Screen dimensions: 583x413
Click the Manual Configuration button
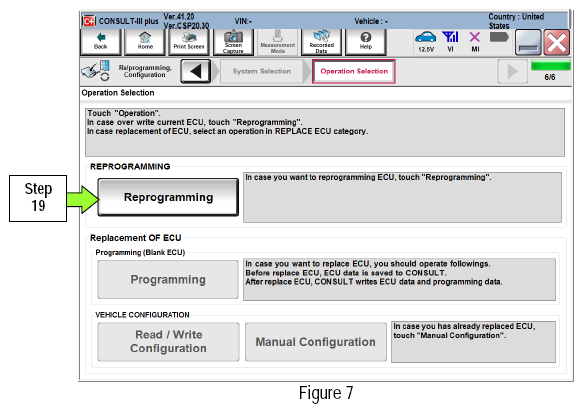pyautogui.click(x=316, y=342)
